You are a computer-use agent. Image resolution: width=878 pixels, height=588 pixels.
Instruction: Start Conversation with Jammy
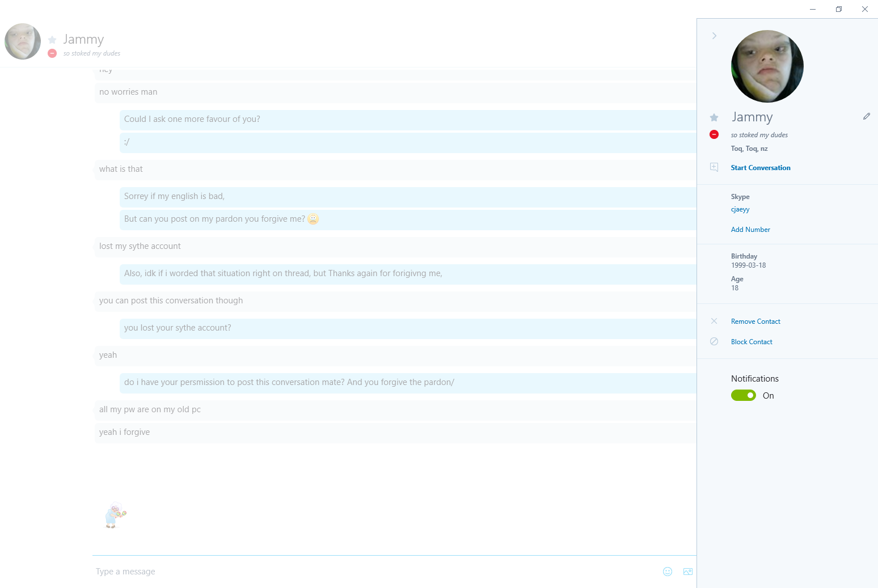point(761,168)
